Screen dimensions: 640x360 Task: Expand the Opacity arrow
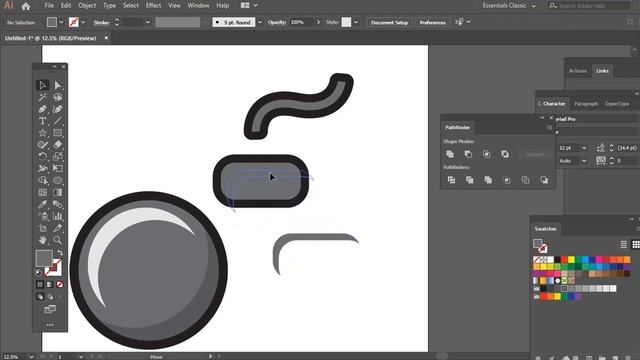pyautogui.click(x=318, y=22)
